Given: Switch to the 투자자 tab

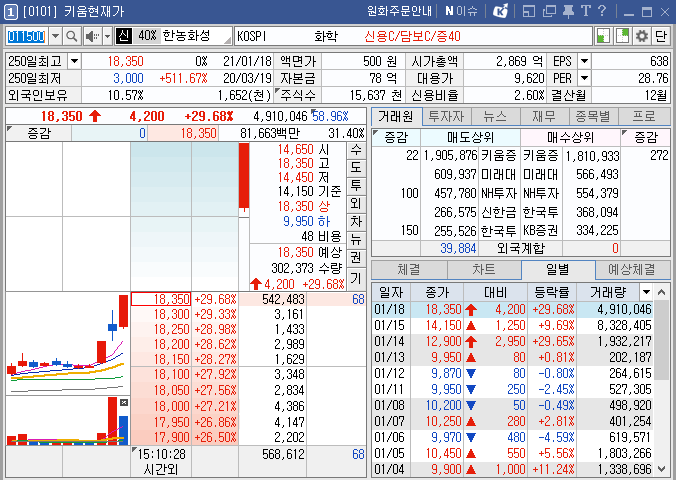Looking at the screenshot, I should click(x=446, y=116).
